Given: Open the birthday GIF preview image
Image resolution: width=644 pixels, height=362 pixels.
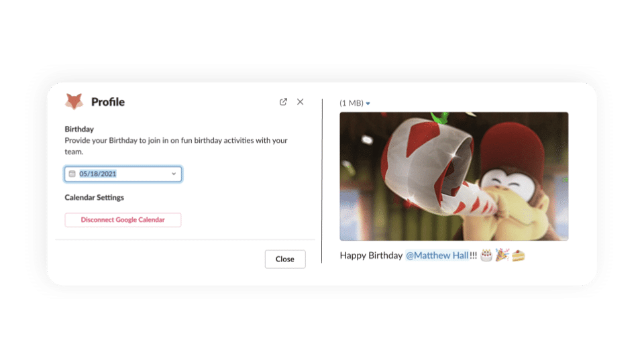Looking at the screenshot, I should (454, 176).
